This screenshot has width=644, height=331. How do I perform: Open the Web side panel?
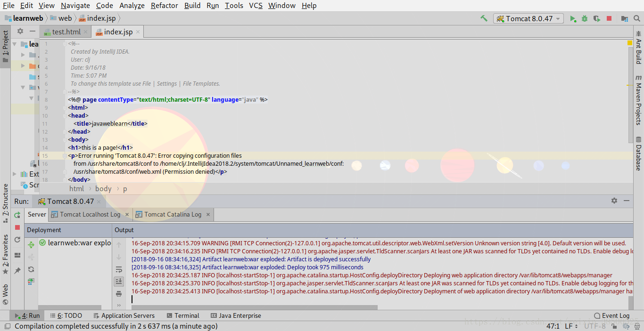coord(5,294)
